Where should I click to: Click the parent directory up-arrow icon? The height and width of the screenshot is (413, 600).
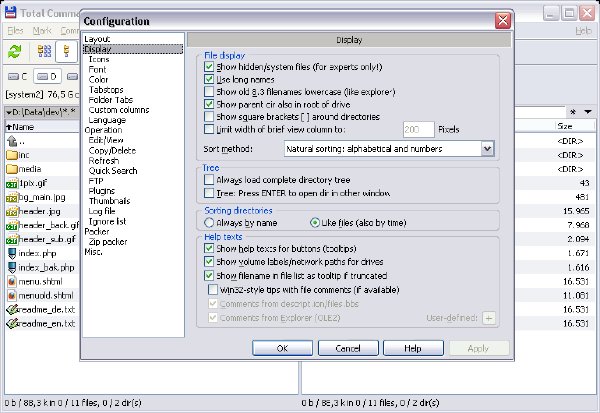(x=12, y=141)
